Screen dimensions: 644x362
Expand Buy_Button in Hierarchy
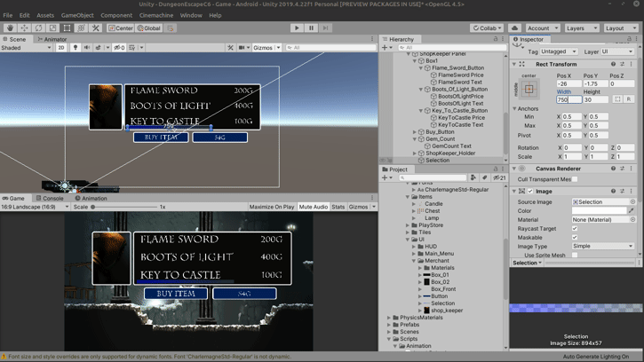[415, 131]
